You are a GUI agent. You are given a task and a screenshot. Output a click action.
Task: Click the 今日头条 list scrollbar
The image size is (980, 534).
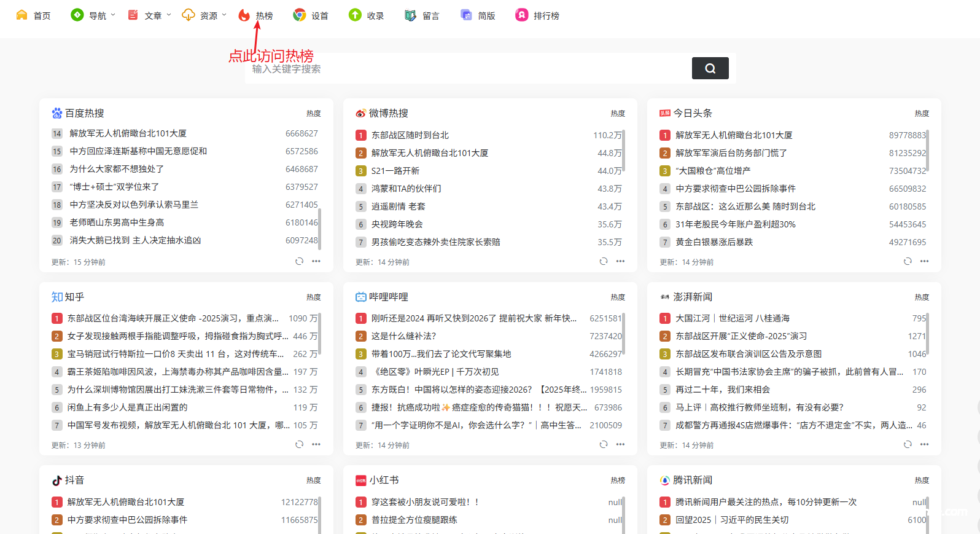(928, 151)
